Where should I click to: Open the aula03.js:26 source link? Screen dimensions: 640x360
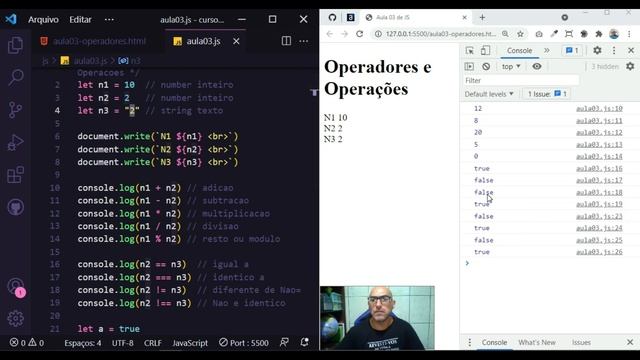point(599,252)
